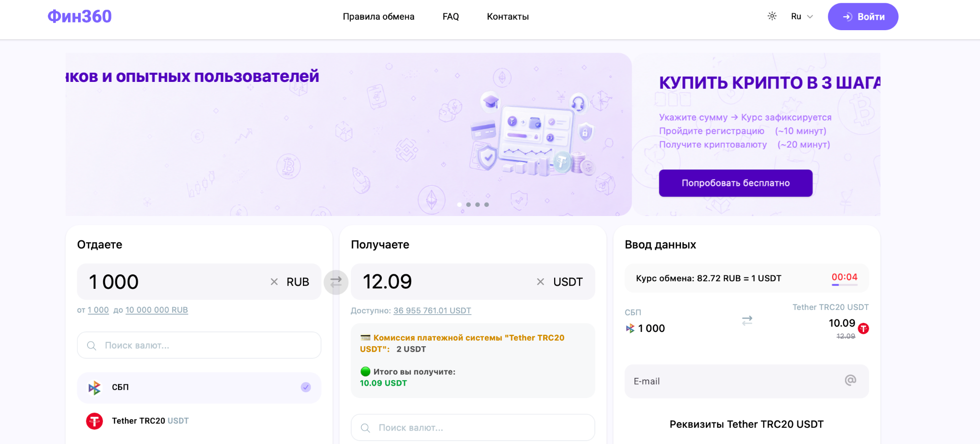Click magnifier icon in Получаете search
The width and height of the screenshot is (980, 444).
[x=365, y=428]
